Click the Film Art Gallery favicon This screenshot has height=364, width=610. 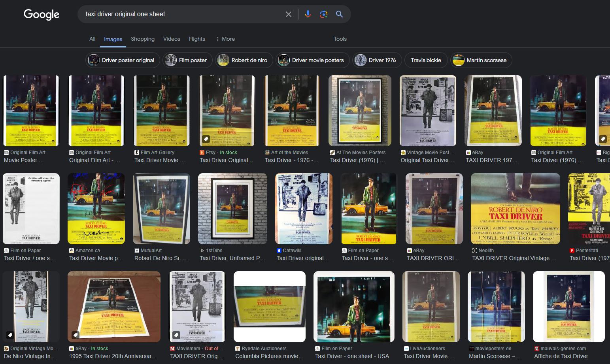click(137, 153)
